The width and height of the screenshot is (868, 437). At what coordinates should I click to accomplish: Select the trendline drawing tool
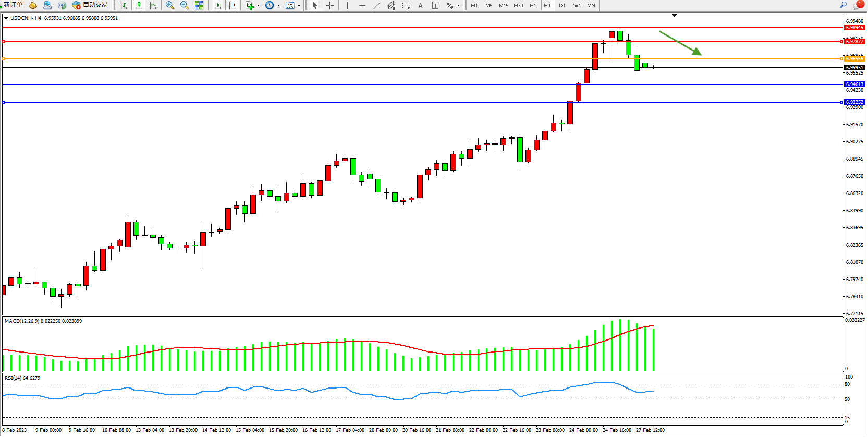coord(376,5)
